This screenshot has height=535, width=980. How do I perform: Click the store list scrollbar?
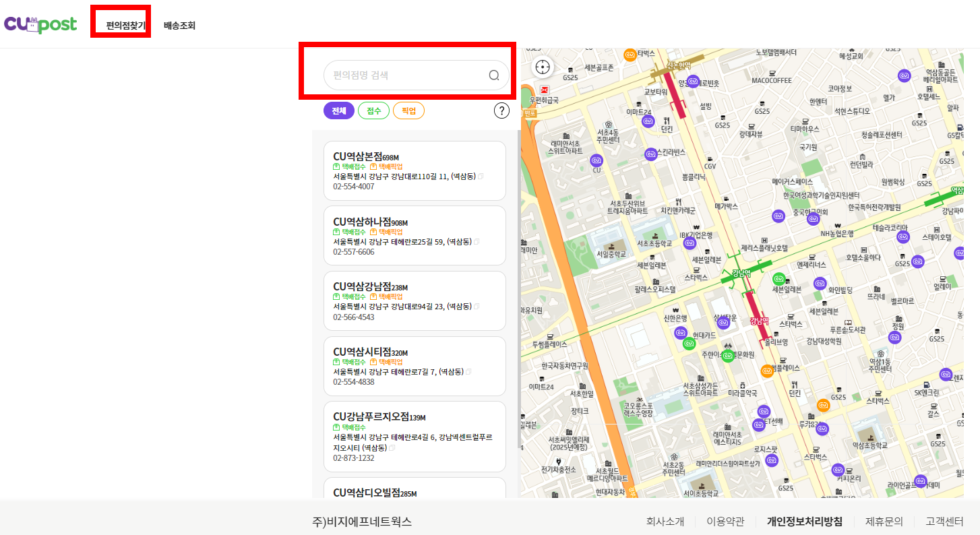(x=518, y=290)
